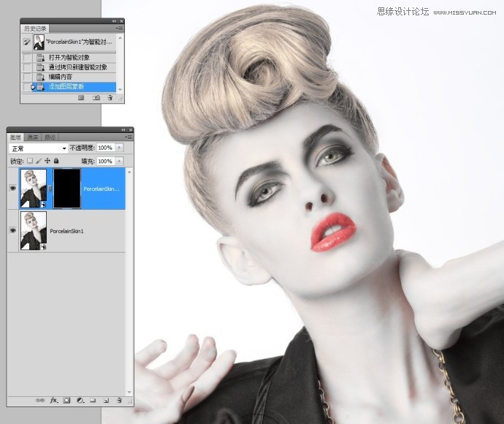Image resolution: width=504 pixels, height=424 pixels.
Task: Switch to the 路径 (Paths) tab
Action: click(50, 137)
